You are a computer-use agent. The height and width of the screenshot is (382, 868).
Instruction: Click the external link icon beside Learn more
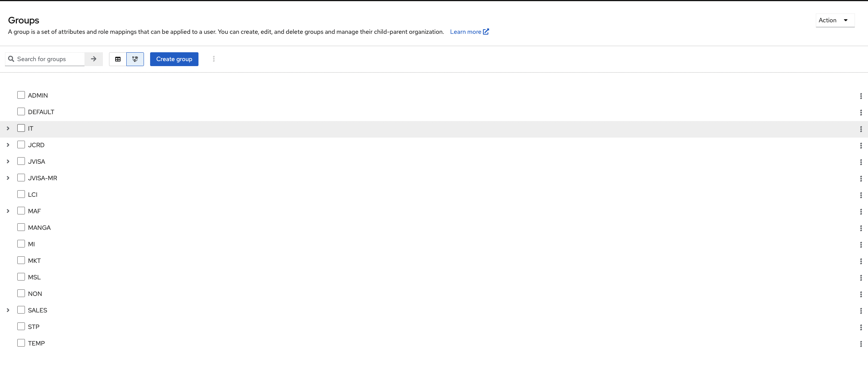[486, 32]
